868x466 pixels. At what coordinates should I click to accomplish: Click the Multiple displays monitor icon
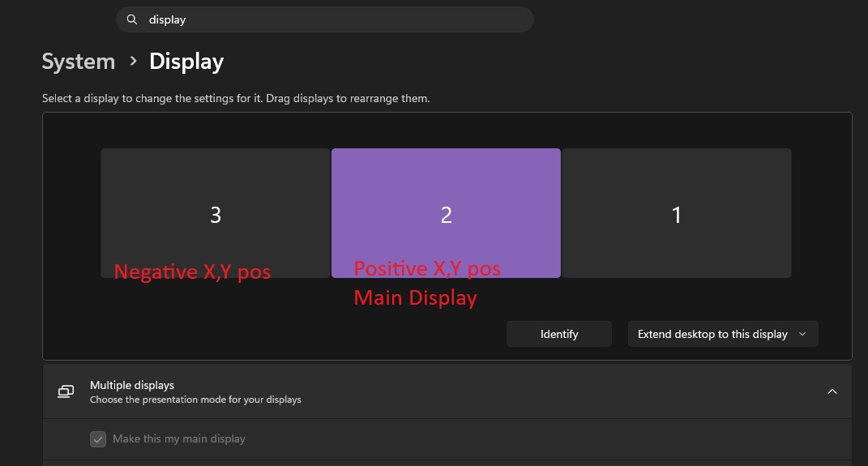(66, 391)
